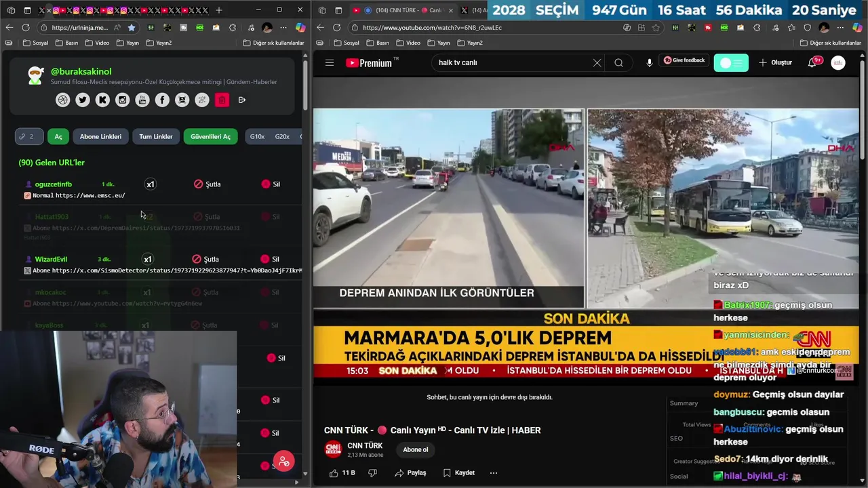
Task: Click the red trash icon in profile card
Action: coord(222,100)
